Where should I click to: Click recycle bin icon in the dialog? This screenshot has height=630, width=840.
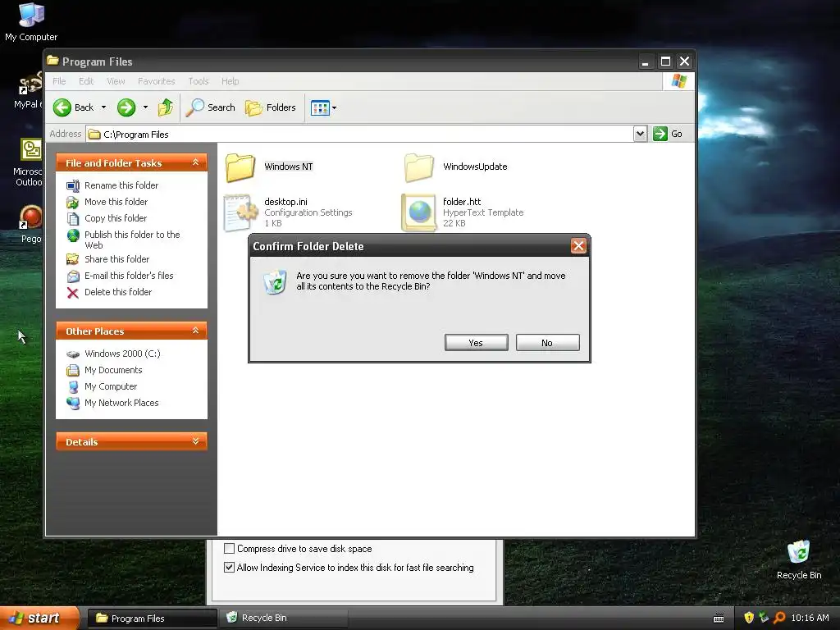pyautogui.click(x=275, y=282)
